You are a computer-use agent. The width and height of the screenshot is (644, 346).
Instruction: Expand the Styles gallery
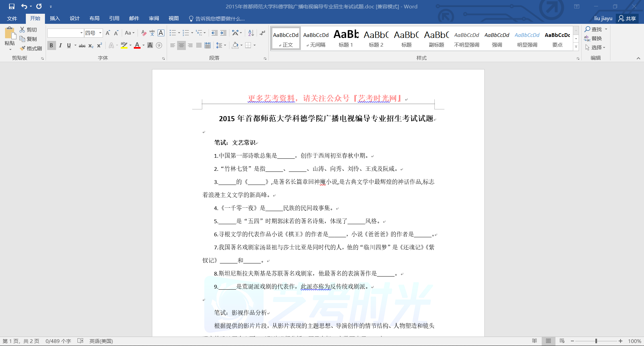coord(576,47)
